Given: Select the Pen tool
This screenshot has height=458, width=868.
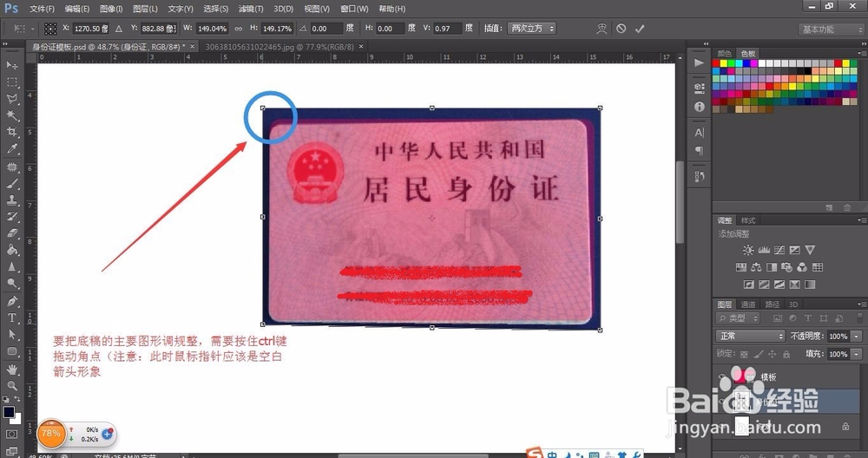Looking at the screenshot, I should [x=11, y=302].
